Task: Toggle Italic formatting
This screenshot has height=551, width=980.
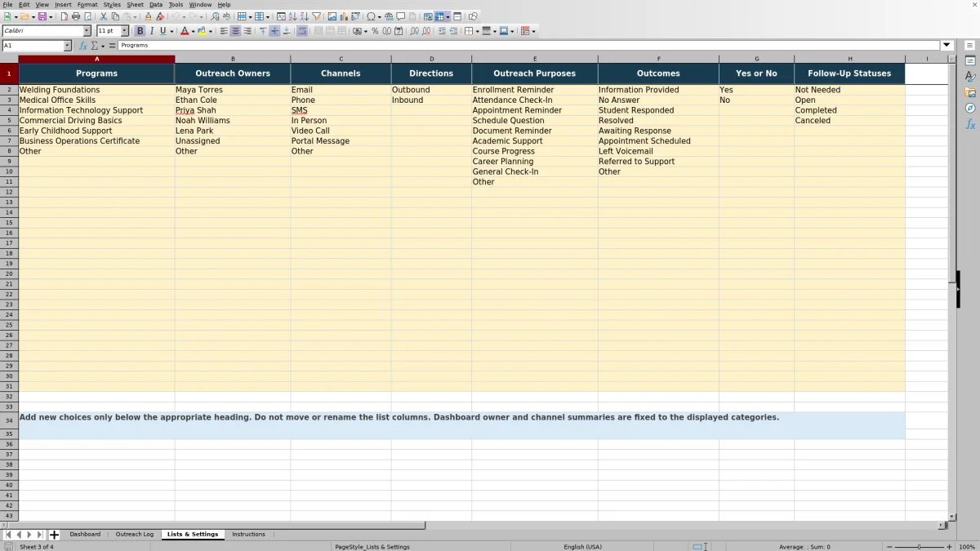Action: [x=151, y=31]
